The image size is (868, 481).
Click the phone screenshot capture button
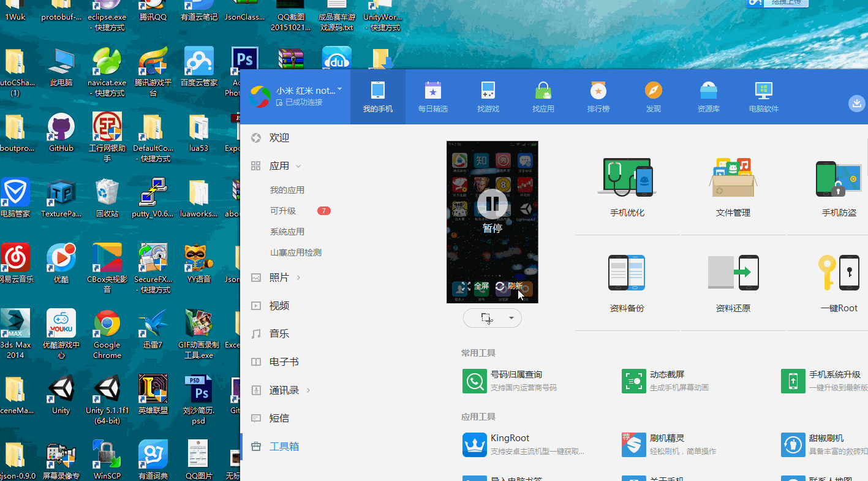(x=486, y=318)
